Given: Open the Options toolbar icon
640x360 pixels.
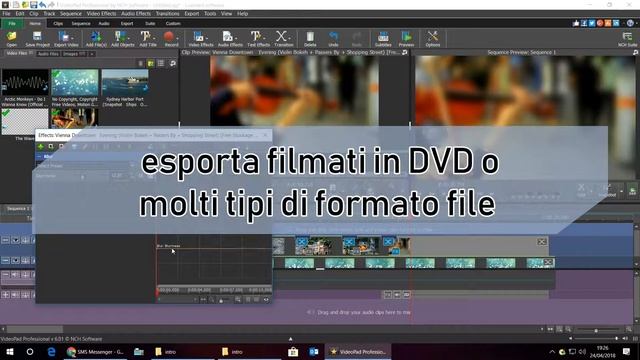Looking at the screenshot, I should (433, 39).
